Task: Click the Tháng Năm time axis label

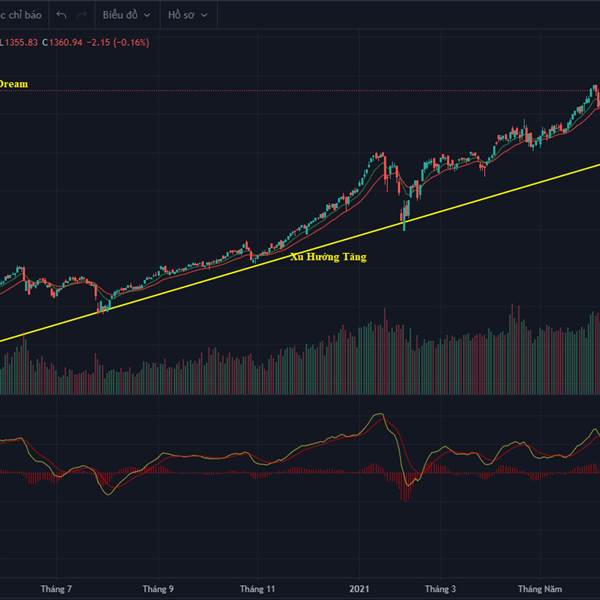Action: 540,589
